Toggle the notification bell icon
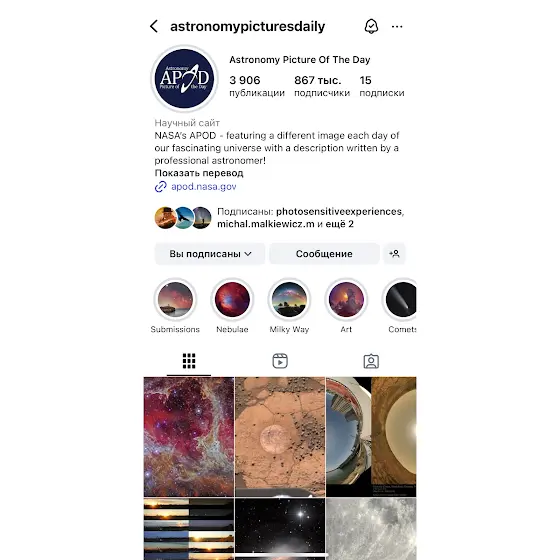 click(371, 26)
